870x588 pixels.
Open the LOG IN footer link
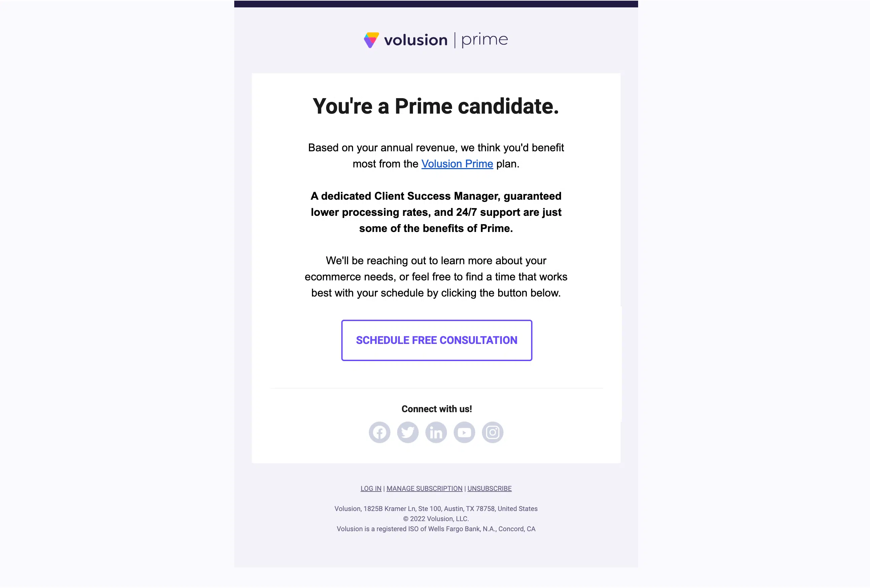coord(371,488)
